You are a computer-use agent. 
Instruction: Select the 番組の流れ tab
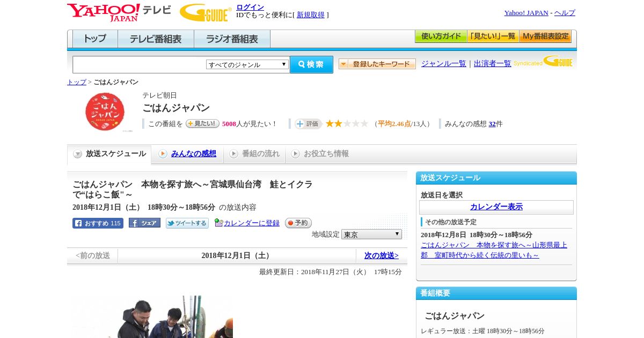[254, 154]
